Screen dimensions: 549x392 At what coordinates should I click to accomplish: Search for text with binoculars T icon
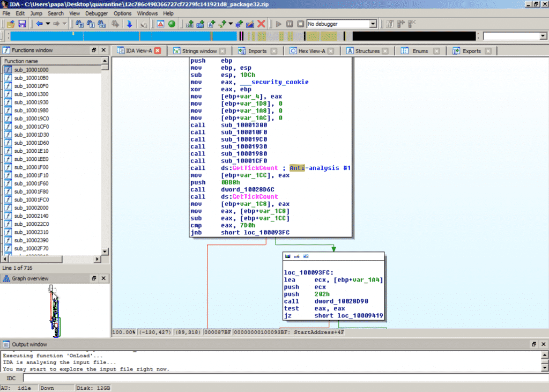[x=91, y=24]
